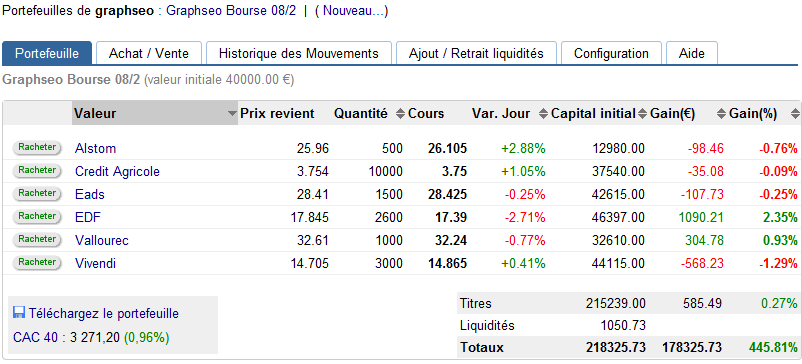Click the Racheter button for Alstom
The width and height of the screenshot is (802, 364).
(37, 148)
